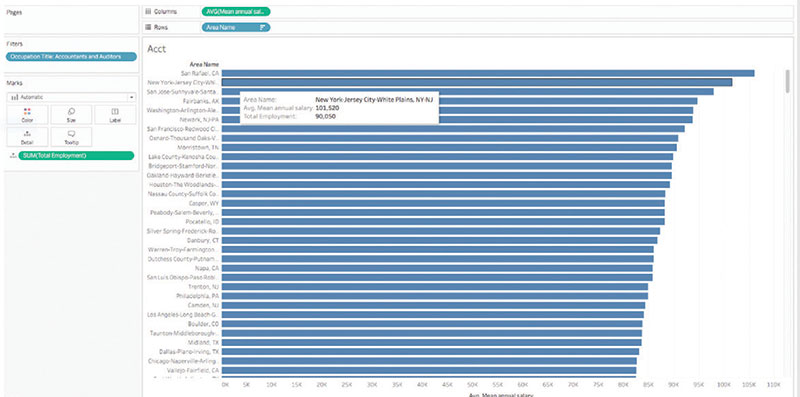Click the chart scrollbar thumb
800x397 pixels.
coord(787,81)
